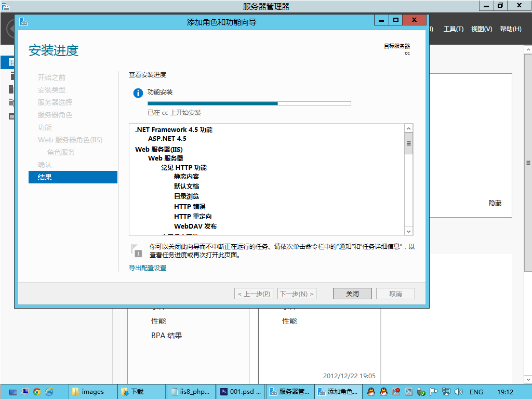Select the 功能 wizard step in sidebar
Viewport: 532px width, 399px height.
(x=45, y=127)
